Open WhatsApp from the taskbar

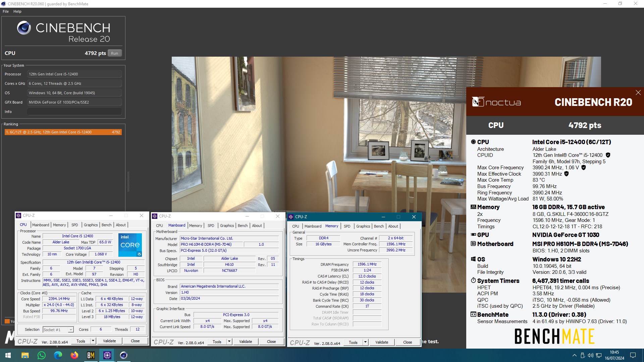click(x=42, y=355)
